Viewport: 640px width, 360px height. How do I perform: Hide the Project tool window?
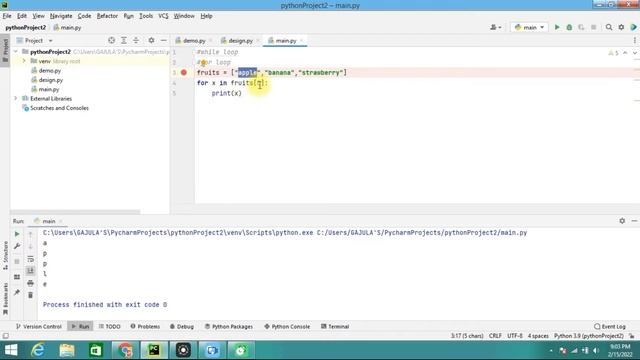click(x=164, y=40)
